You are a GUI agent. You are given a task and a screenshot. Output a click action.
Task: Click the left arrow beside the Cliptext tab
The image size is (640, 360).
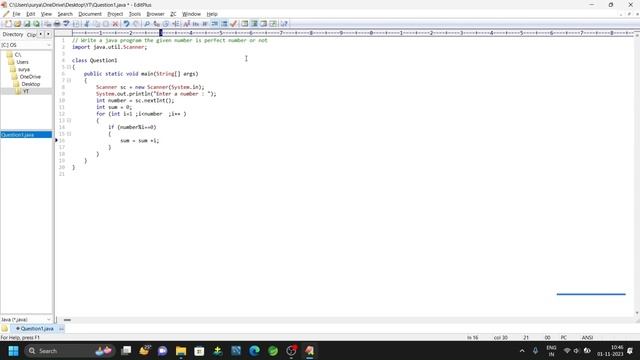tap(41, 34)
